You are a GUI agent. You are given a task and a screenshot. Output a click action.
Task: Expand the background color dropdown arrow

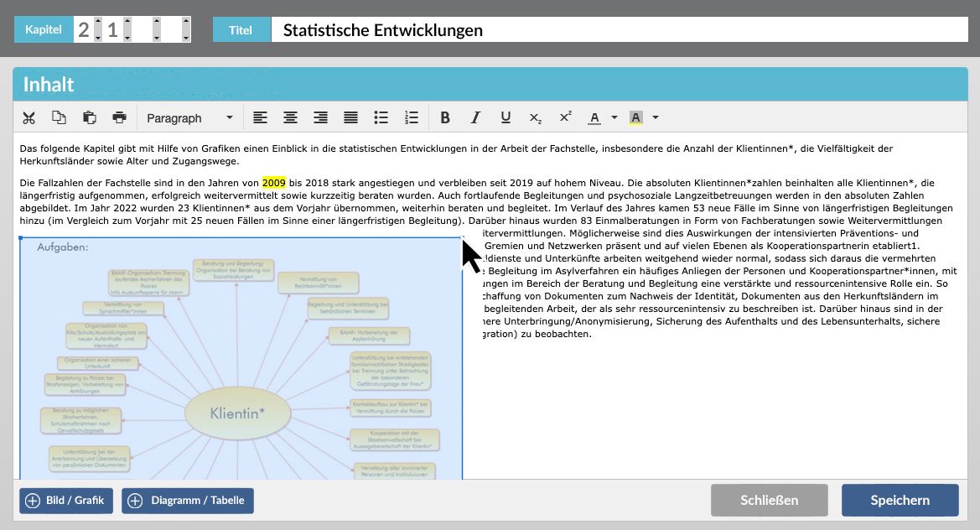[x=656, y=117]
